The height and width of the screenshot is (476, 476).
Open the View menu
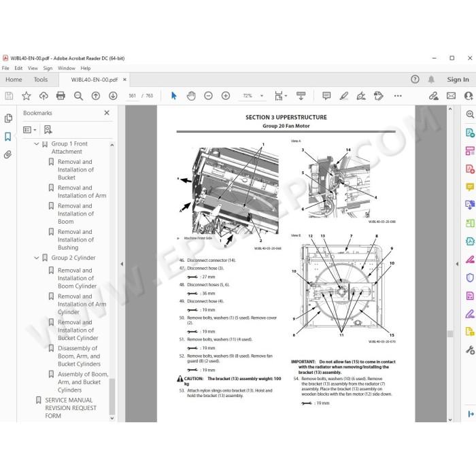(x=33, y=68)
